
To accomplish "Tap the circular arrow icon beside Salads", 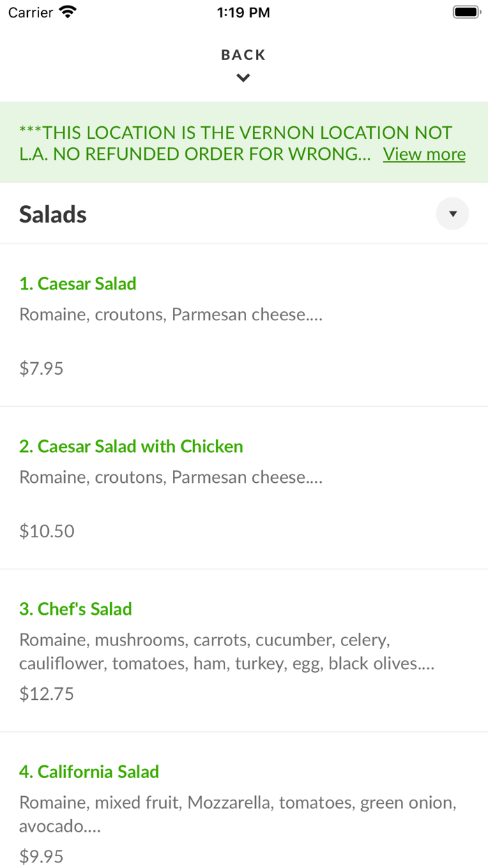I will point(452,214).
